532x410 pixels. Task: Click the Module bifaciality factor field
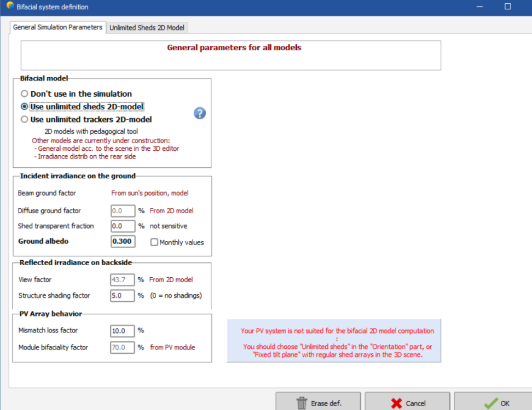coord(123,347)
